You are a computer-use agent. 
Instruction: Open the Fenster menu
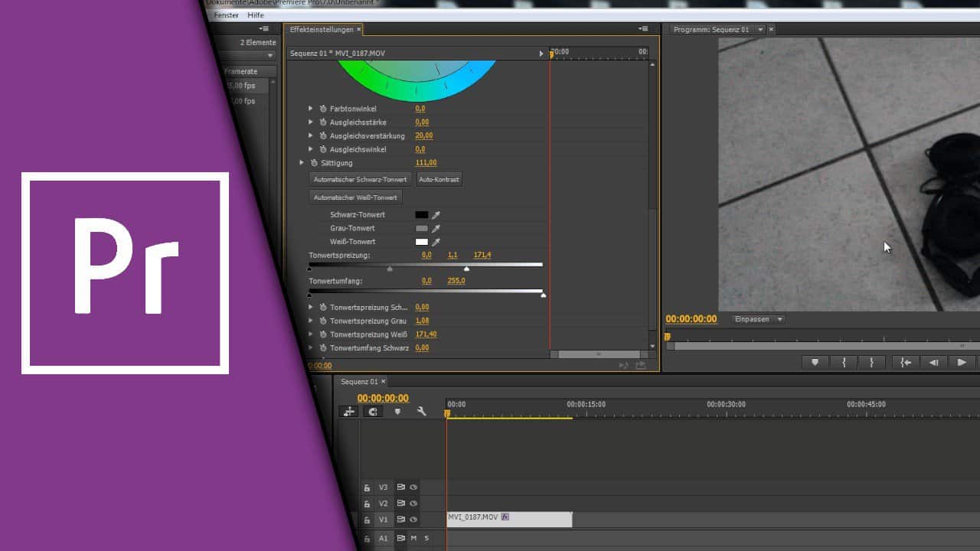[x=227, y=15]
